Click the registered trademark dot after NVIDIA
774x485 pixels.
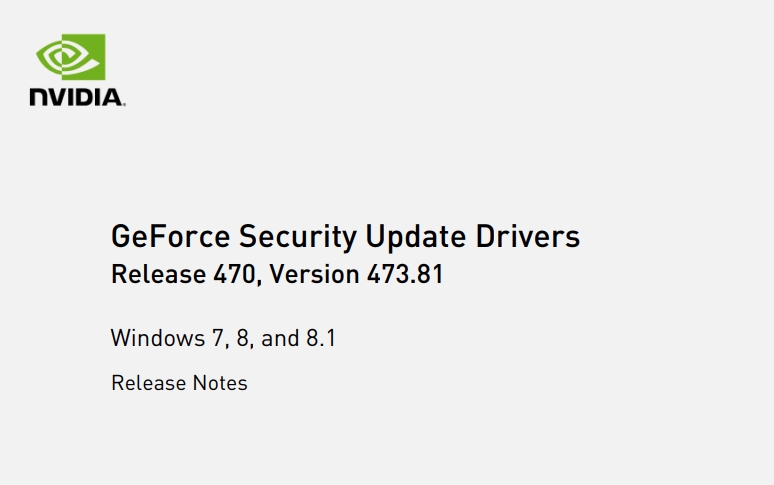(124, 104)
